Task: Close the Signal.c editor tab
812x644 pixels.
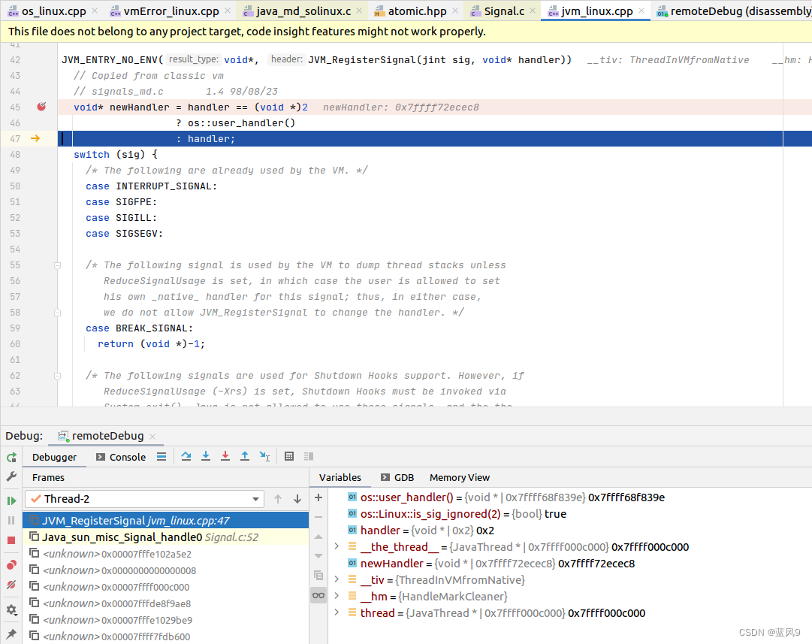Action: point(533,11)
